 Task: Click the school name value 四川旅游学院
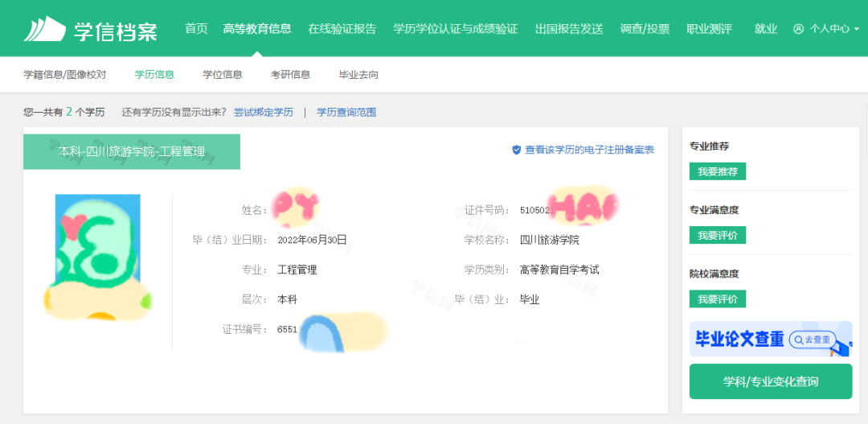(x=550, y=240)
